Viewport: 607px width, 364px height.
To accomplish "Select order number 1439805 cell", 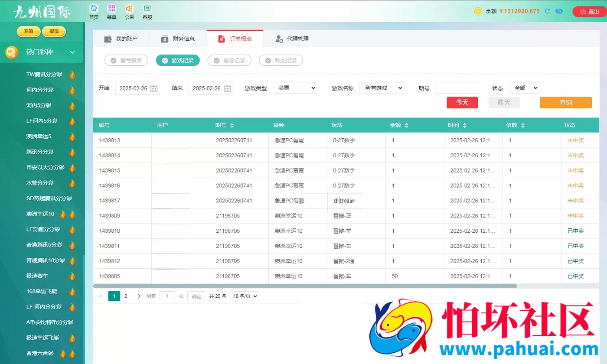I will (122, 276).
